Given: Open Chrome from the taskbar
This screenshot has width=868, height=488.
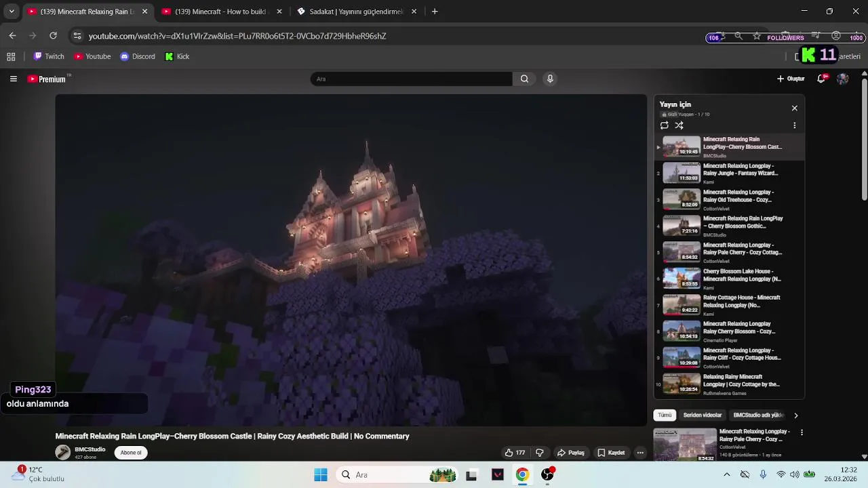Looking at the screenshot, I should coord(522,475).
